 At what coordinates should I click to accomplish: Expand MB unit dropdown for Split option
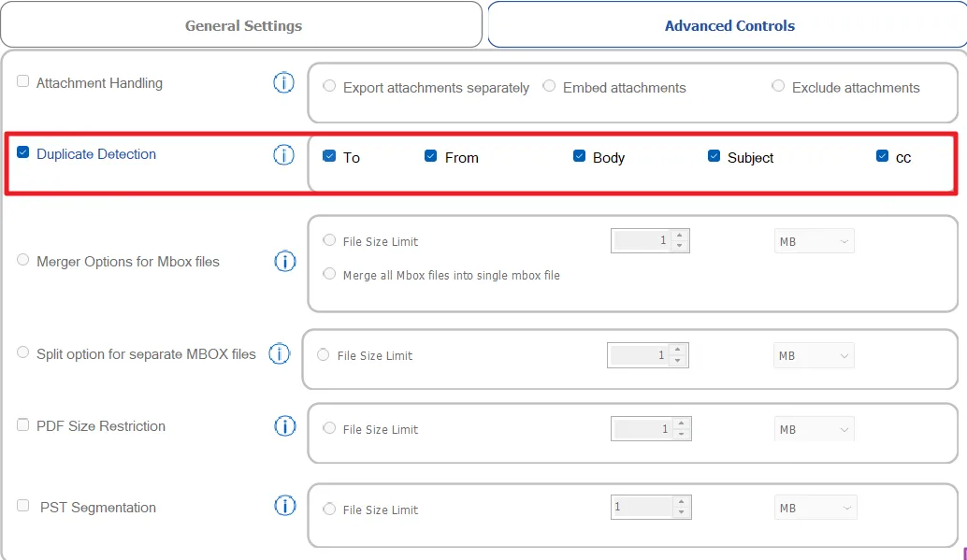814,355
